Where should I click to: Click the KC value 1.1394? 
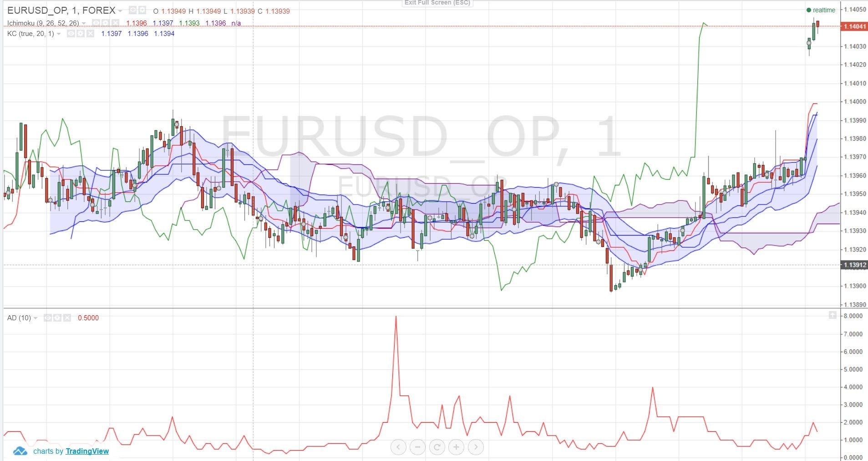point(164,33)
